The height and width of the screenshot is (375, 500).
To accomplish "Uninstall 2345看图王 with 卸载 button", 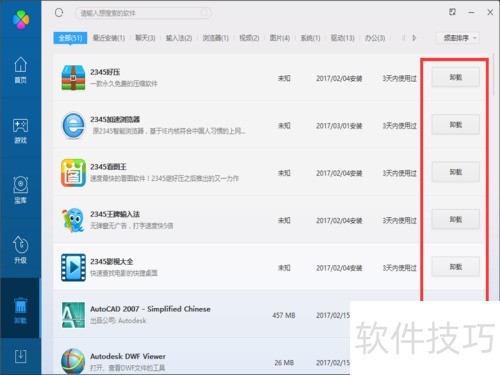I will [456, 172].
